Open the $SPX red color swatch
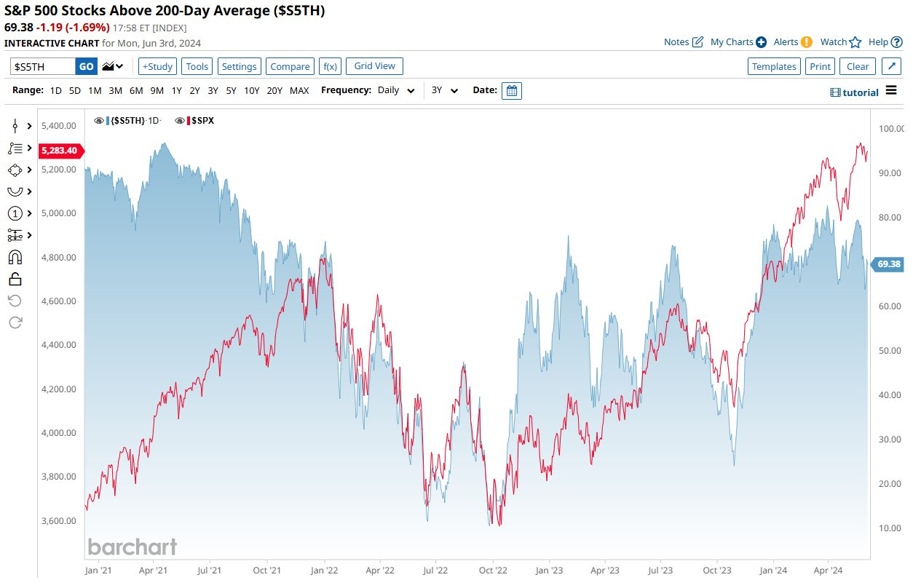Screen dimensions: 913x588 coord(189,121)
